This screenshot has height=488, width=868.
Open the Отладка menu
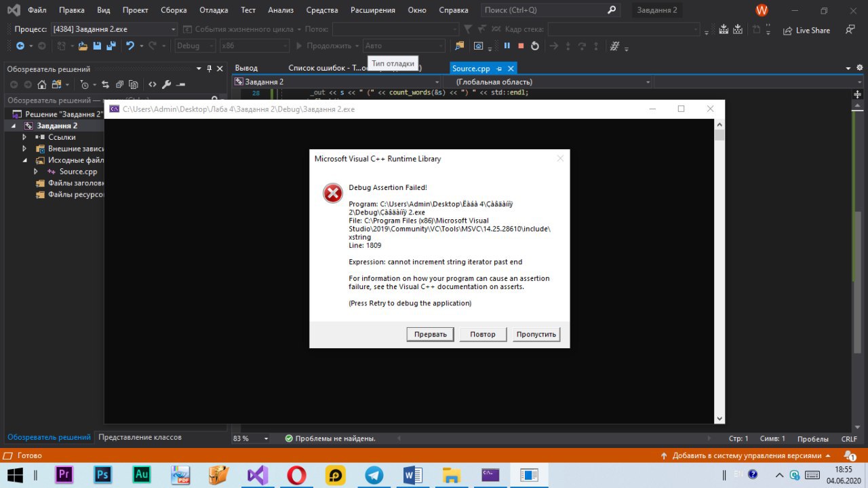point(214,10)
